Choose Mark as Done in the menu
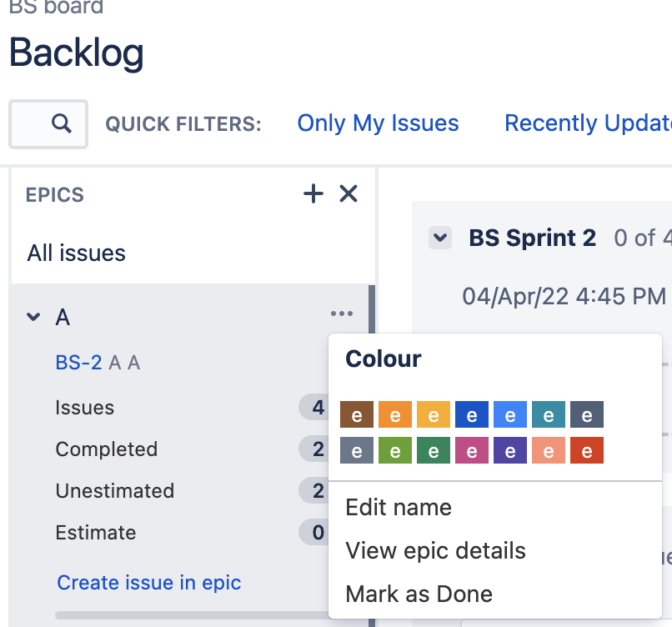The image size is (672, 627). [x=419, y=594]
